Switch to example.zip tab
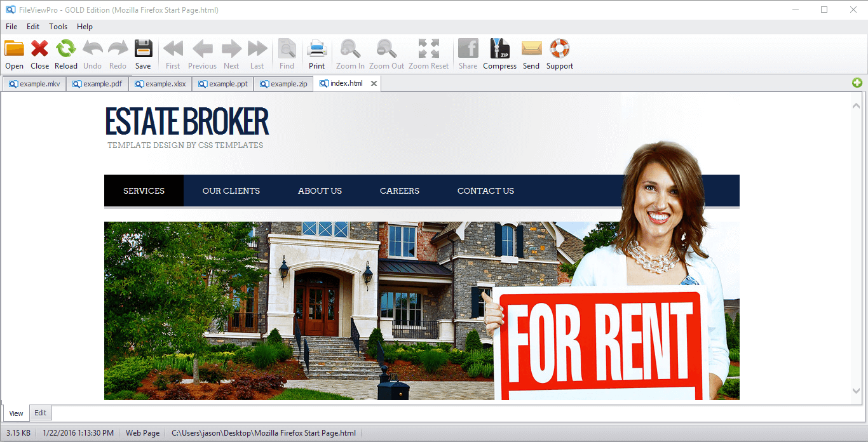 [283, 84]
